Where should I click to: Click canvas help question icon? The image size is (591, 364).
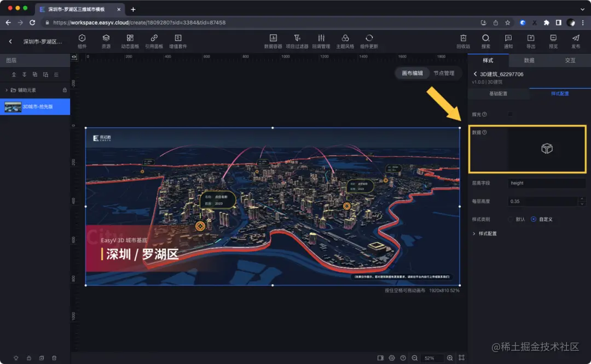403,358
